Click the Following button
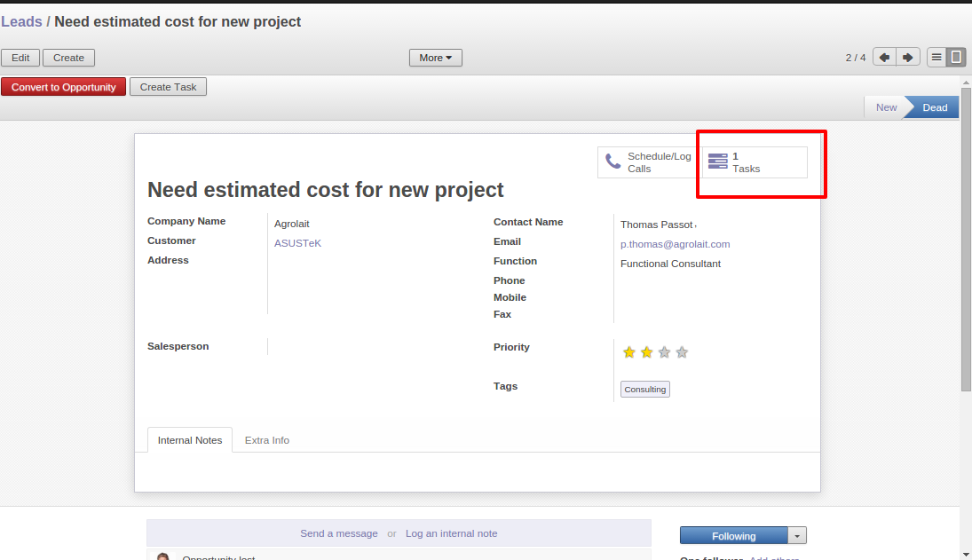The image size is (972, 560). pyautogui.click(x=734, y=536)
